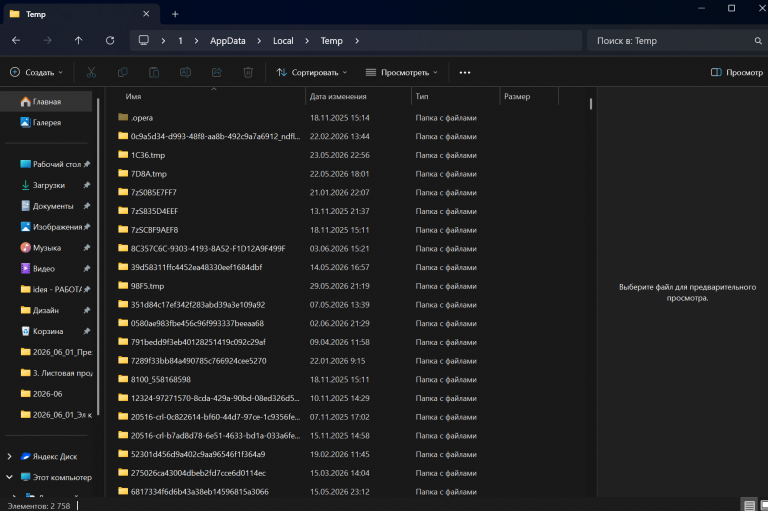Viewport: 768px width, 511px height.
Task: Open the three-dots more options menu
Action: pos(465,73)
